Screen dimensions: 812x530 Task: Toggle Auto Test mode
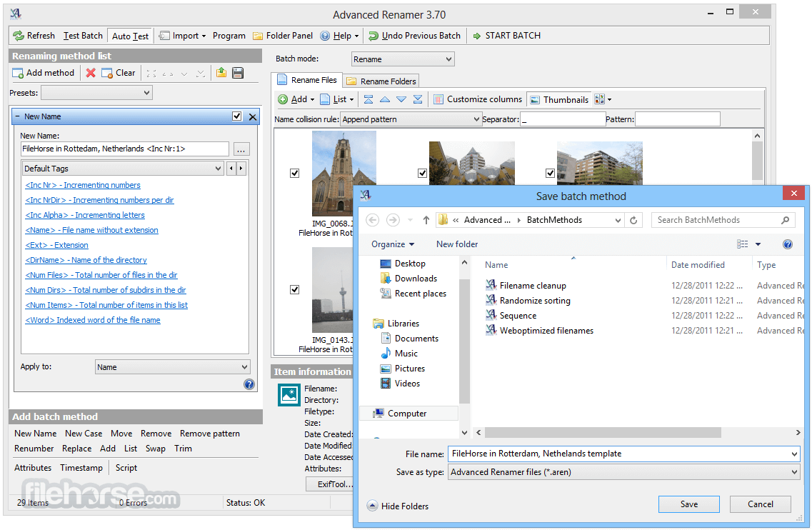point(130,36)
